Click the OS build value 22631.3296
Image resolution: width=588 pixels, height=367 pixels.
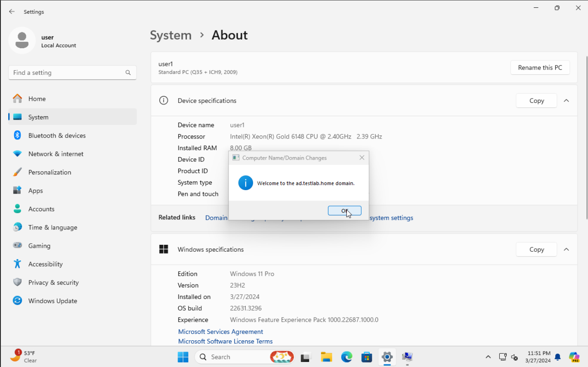click(x=246, y=308)
